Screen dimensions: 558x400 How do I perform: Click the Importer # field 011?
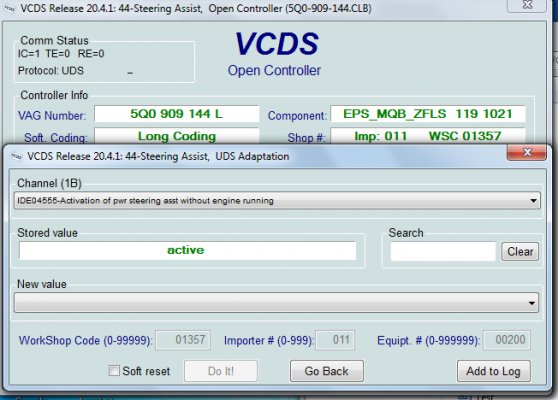(x=335, y=340)
